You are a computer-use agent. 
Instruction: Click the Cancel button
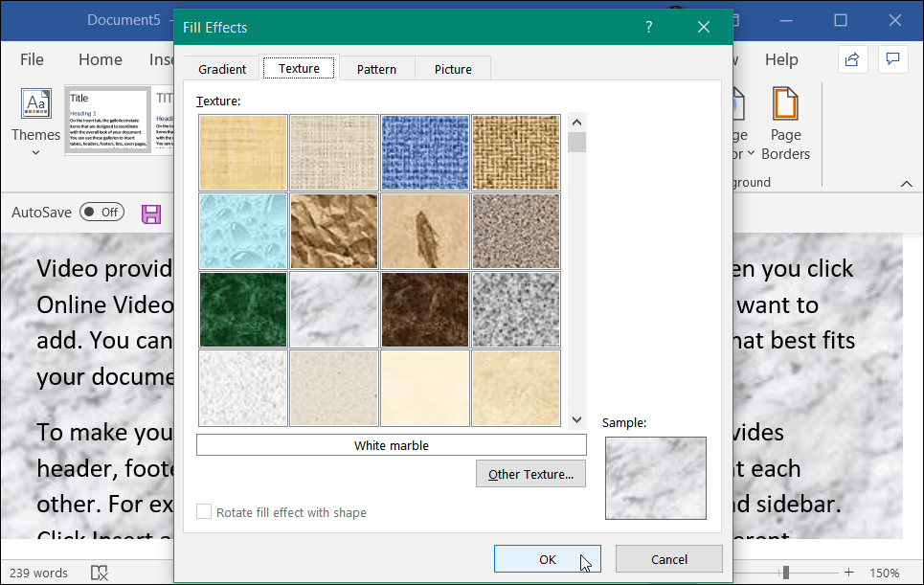click(x=669, y=559)
